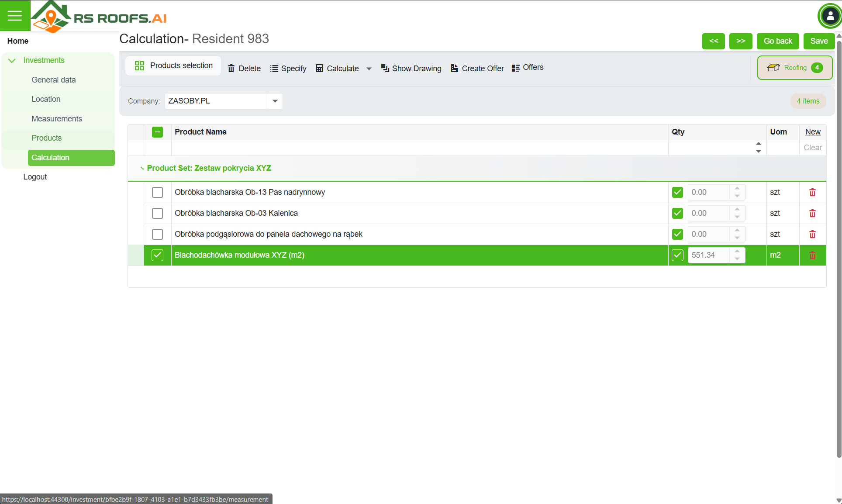Viewport: 842px width, 504px height.
Task: Check the Ob-13 Pas nadrynnowy row checkbox
Action: [157, 192]
